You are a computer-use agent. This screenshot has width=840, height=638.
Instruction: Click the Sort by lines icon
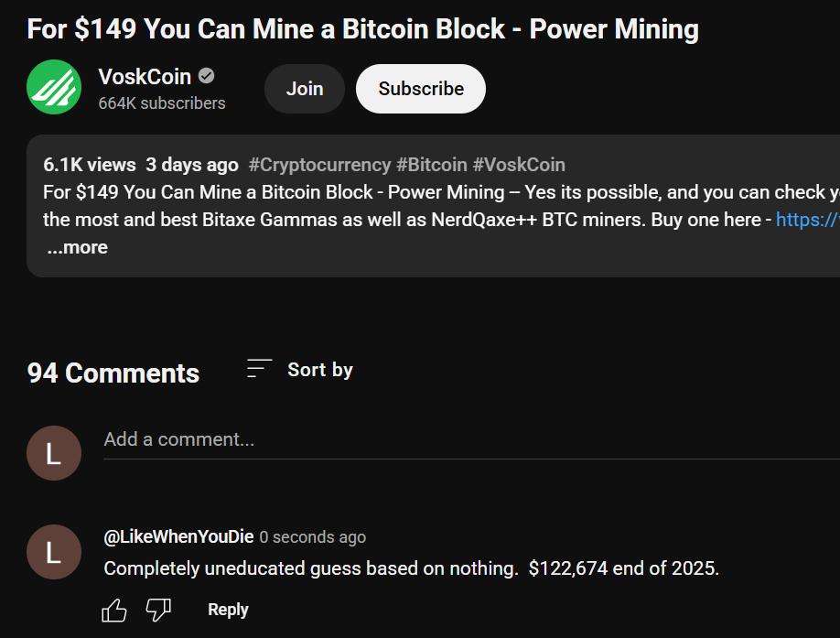pos(259,369)
